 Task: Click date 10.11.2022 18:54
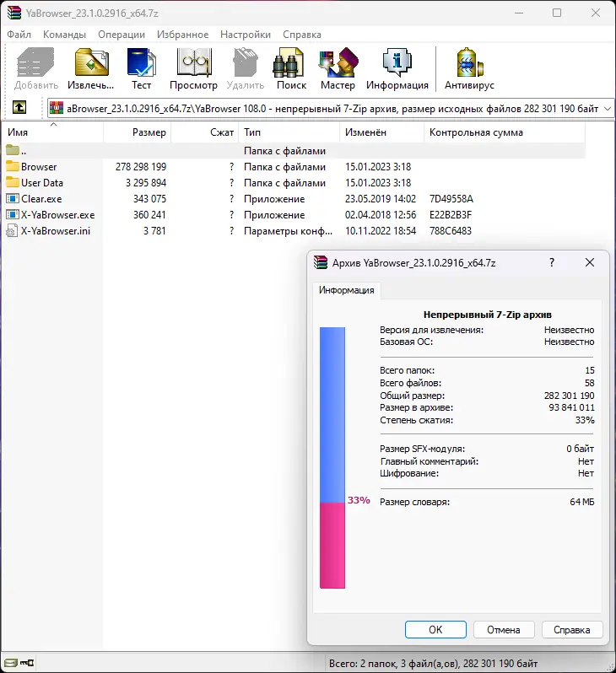click(381, 231)
